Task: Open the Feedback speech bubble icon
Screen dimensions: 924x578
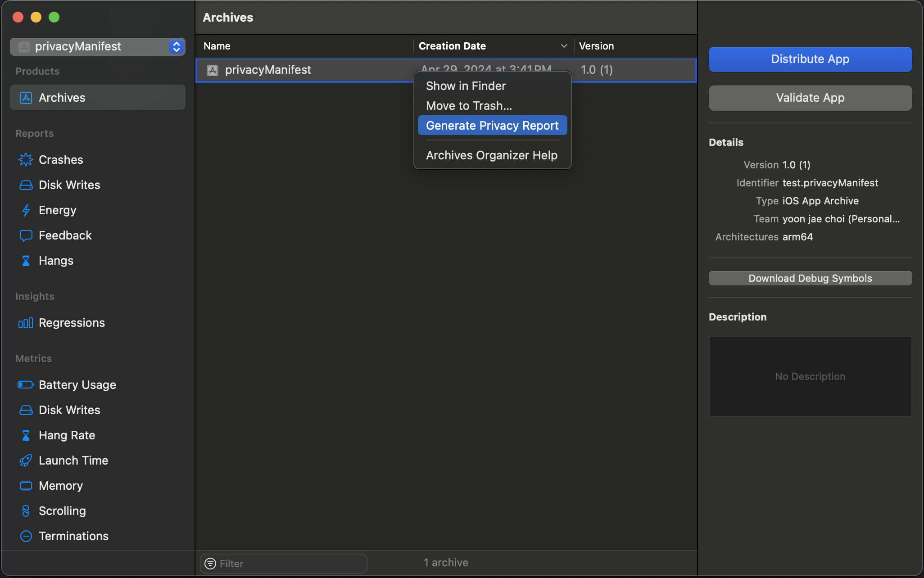Action: [26, 235]
